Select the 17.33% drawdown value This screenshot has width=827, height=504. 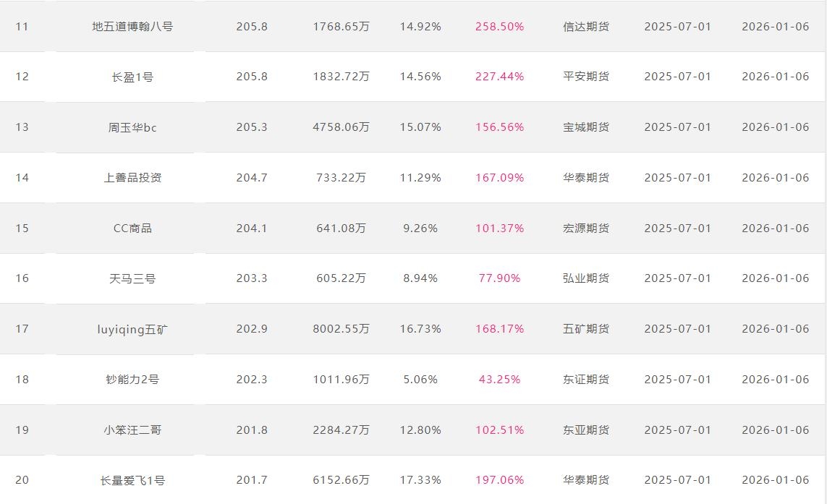420,480
